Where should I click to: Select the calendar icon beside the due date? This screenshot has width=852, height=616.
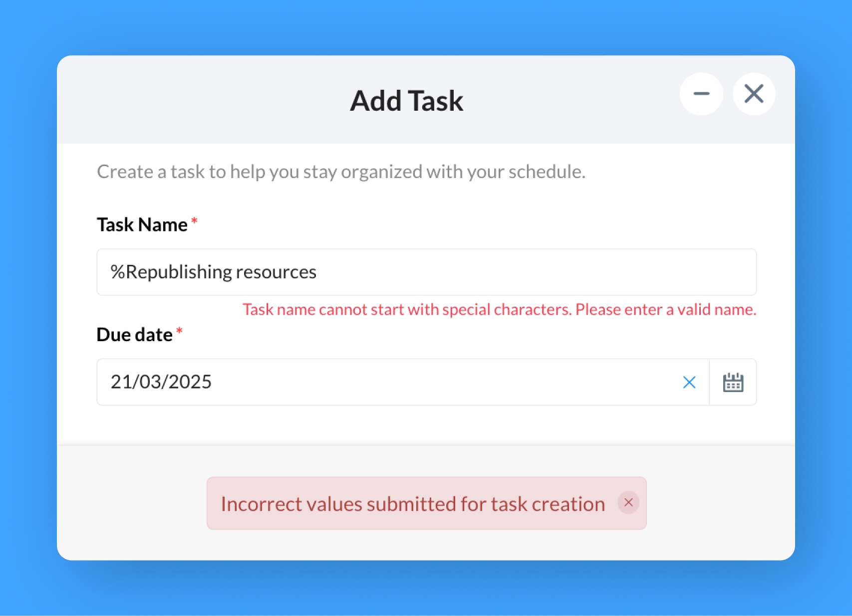click(732, 382)
